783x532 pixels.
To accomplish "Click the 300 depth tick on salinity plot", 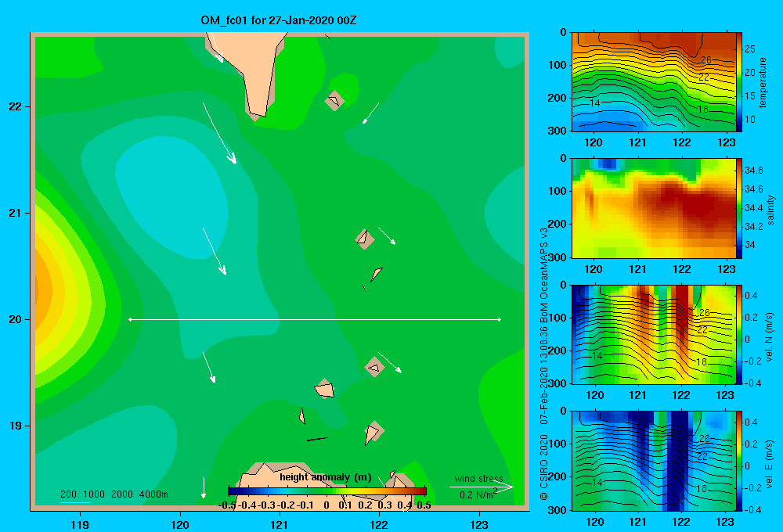I will 557,257.
